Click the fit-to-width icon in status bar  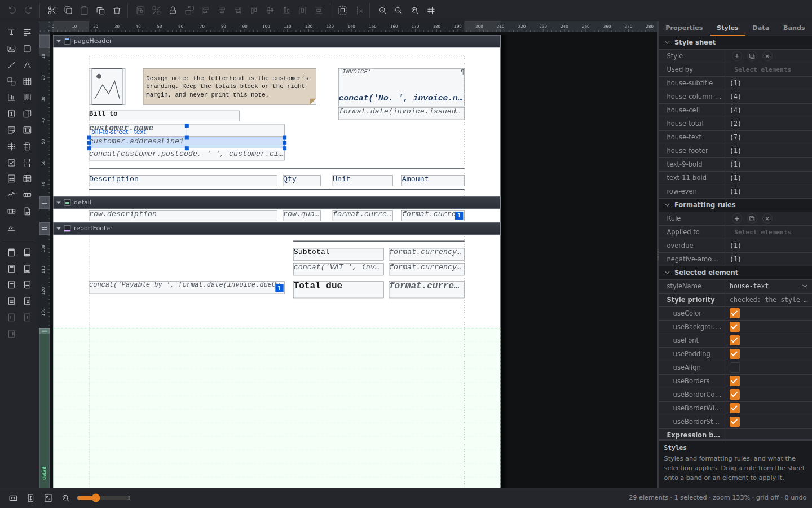point(13,498)
